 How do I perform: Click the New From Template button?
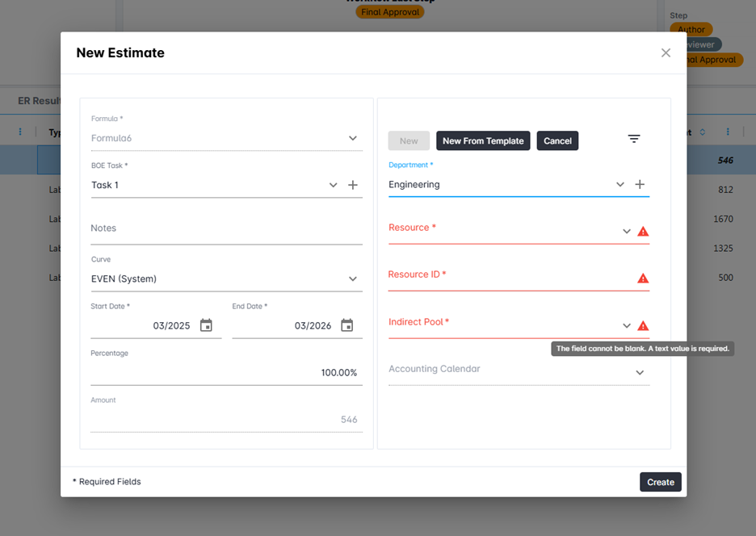483,140
